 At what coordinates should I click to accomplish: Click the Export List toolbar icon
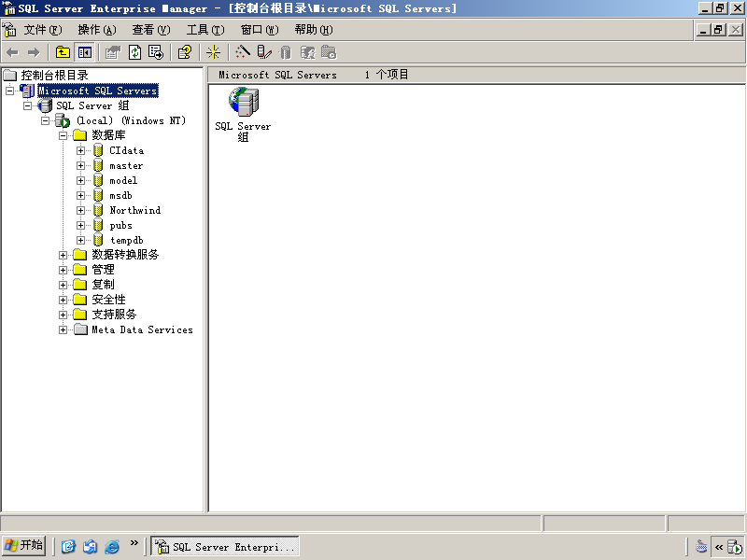tap(156, 52)
